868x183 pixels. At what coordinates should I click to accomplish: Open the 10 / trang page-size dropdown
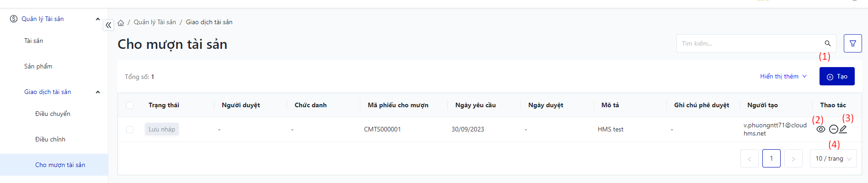click(x=833, y=158)
